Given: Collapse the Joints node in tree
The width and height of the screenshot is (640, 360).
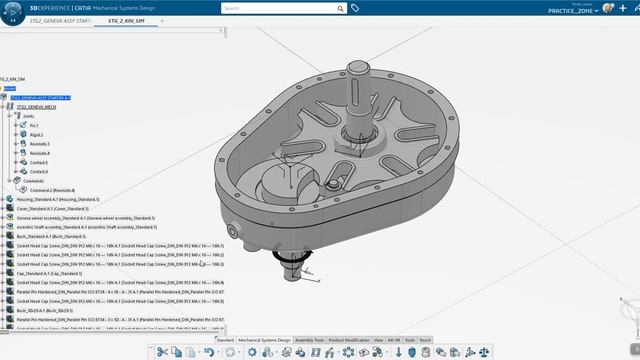Looking at the screenshot, I should click(9, 116).
